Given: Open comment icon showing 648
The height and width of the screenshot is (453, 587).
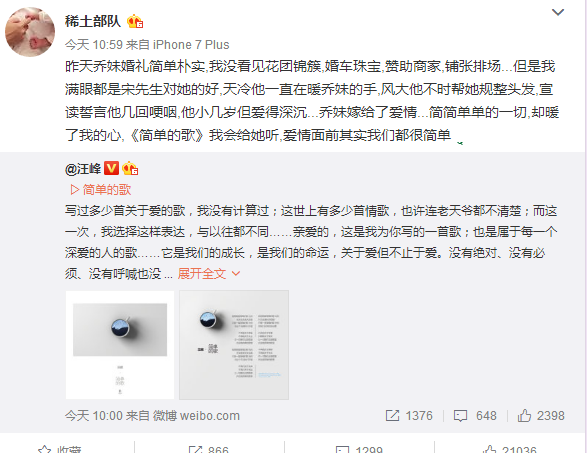Looking at the screenshot, I should (x=475, y=416).
